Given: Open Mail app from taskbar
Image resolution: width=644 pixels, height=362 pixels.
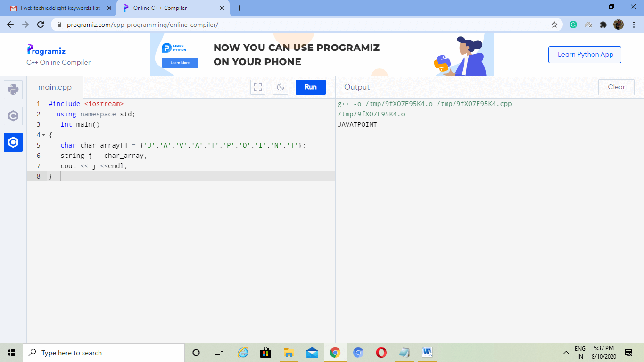Looking at the screenshot, I should point(312,353).
